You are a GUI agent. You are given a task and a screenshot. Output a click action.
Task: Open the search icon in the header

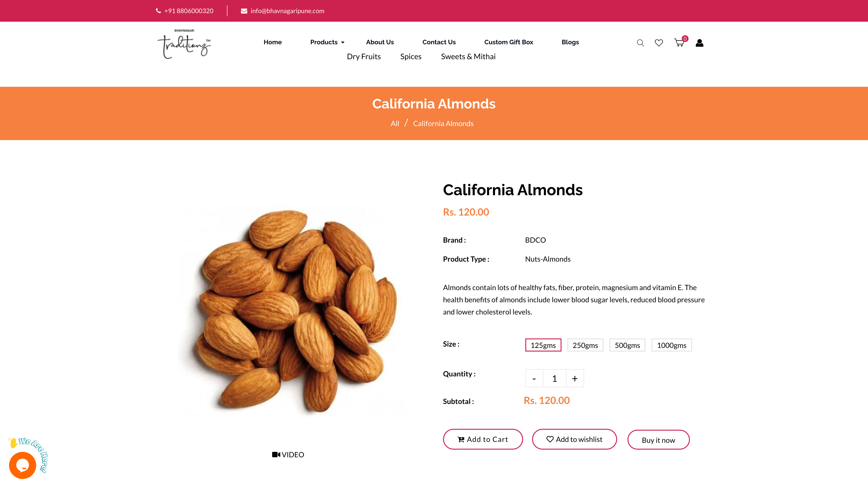click(x=640, y=43)
